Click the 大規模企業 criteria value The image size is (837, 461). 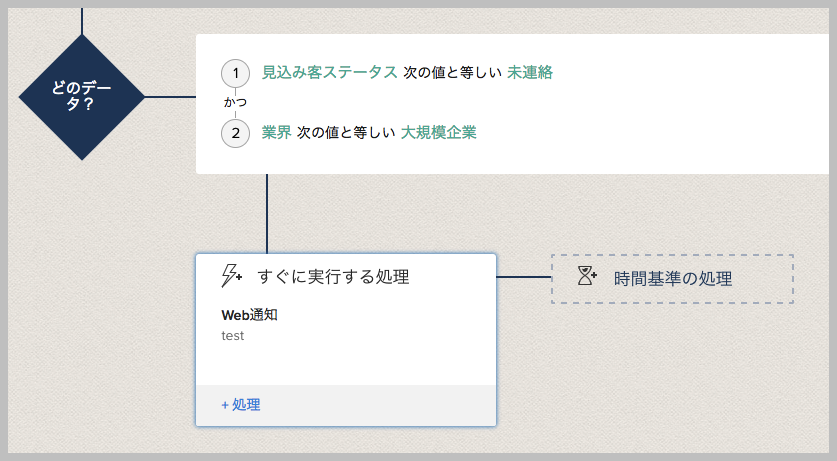click(439, 133)
